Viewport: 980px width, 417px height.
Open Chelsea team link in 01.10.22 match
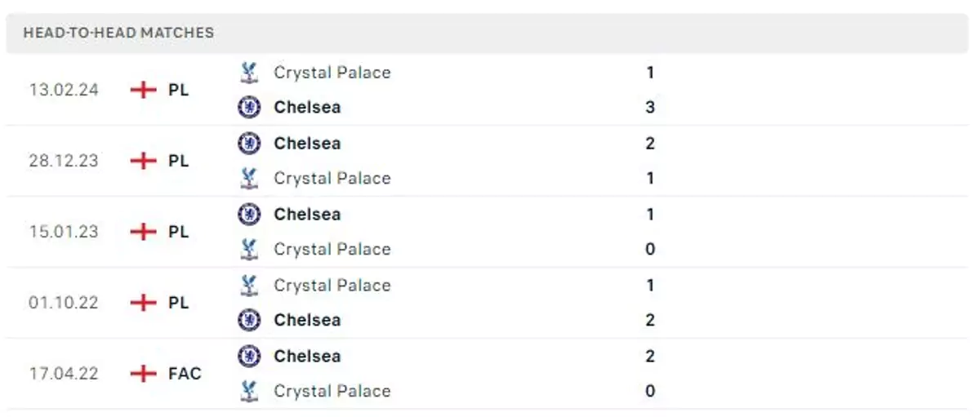point(307,320)
